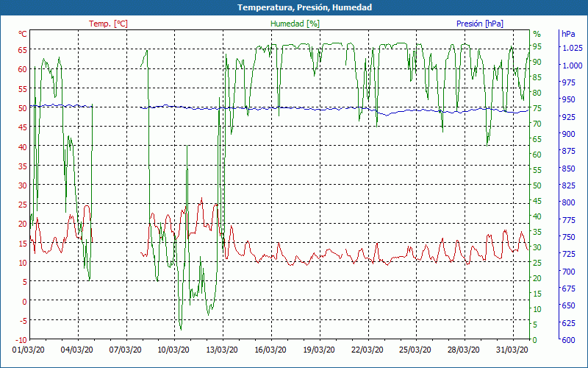Click the pressure axis value 925
Screen dimensions: 588x368
point(567,117)
